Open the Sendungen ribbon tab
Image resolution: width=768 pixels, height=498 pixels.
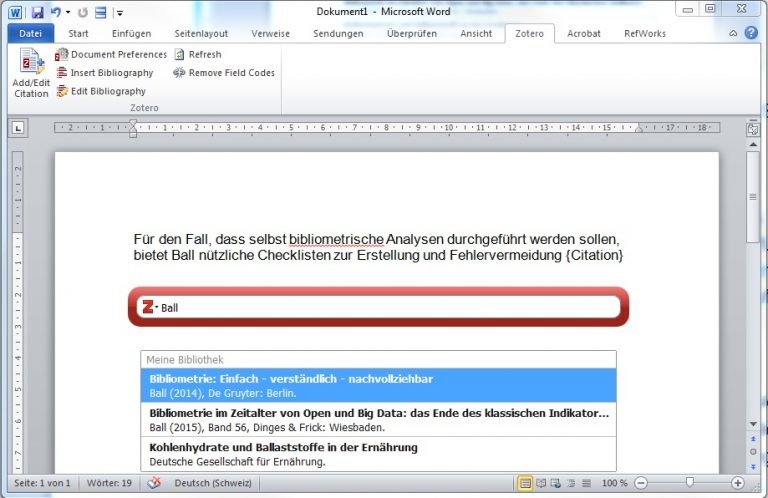tap(338, 33)
